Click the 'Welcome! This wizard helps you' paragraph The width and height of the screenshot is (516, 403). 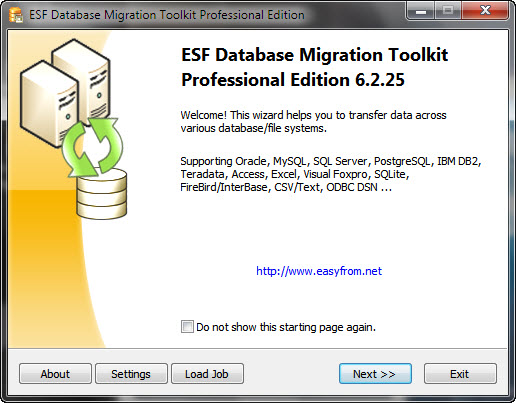[x=313, y=121]
